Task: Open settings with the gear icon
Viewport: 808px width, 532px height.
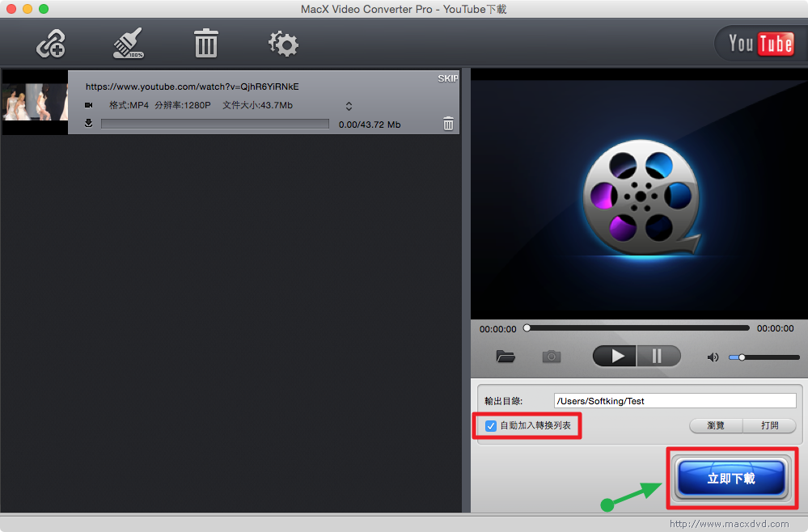Action: coord(283,44)
